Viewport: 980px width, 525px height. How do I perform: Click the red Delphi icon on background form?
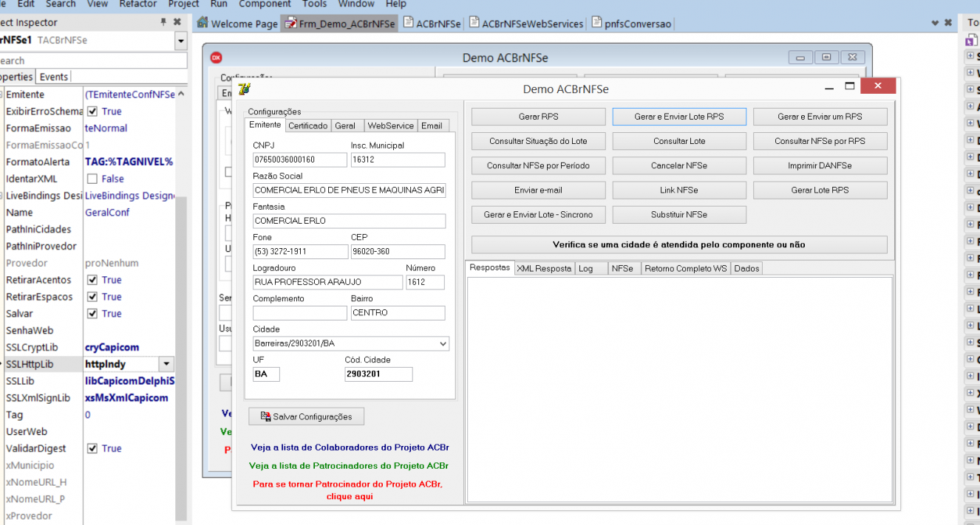(217, 58)
